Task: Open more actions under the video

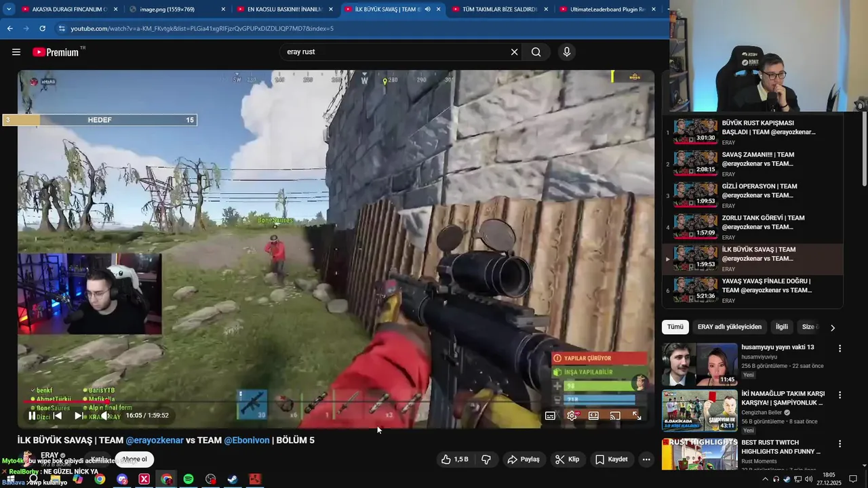Action: [x=646, y=460]
